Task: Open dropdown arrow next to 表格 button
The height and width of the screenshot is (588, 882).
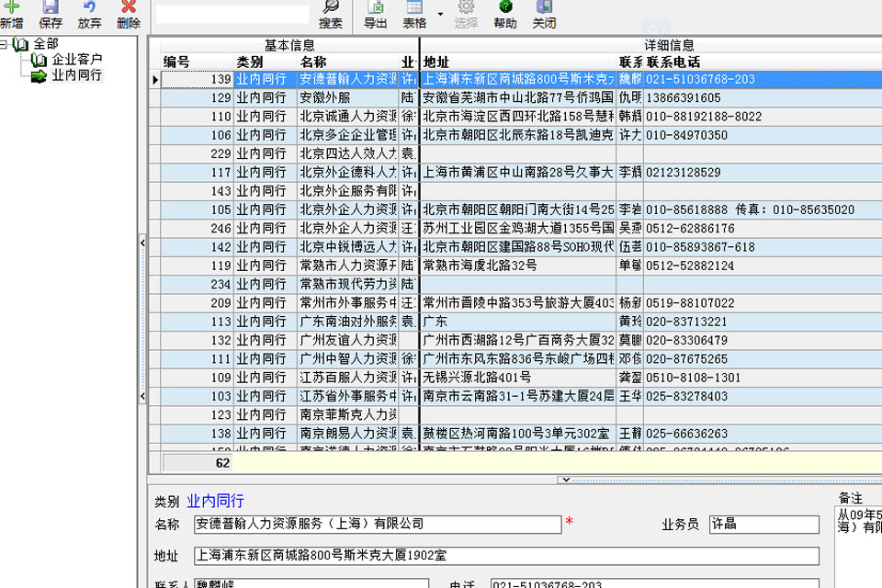Action: coord(440,14)
